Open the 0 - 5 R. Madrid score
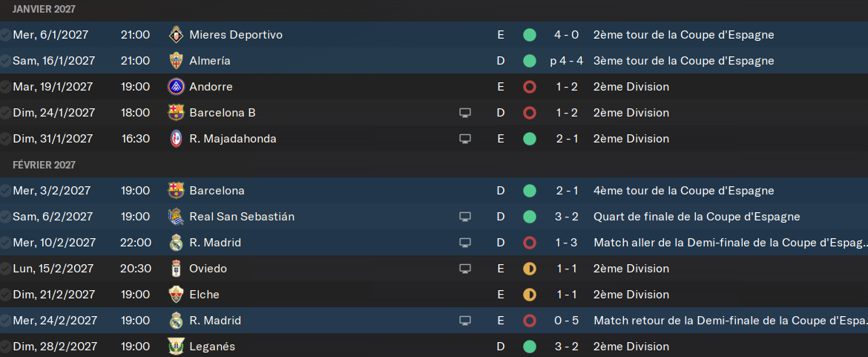Image resolution: width=868 pixels, height=357 pixels. pos(567,321)
